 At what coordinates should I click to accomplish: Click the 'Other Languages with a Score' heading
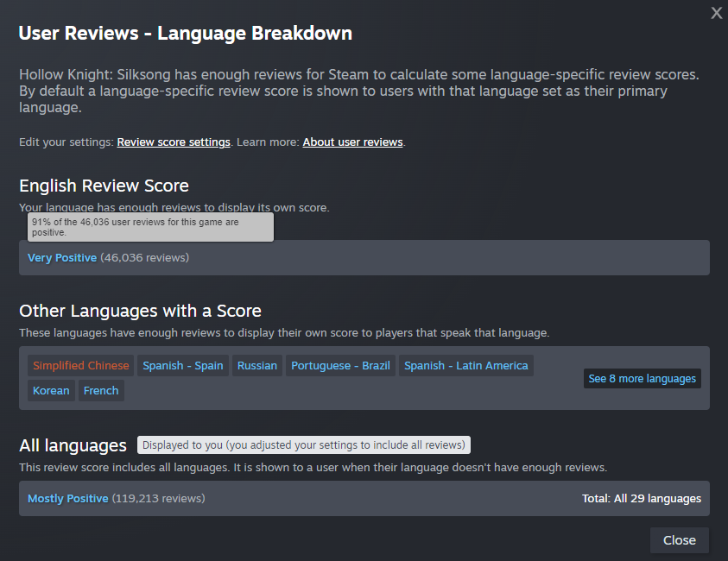(140, 311)
